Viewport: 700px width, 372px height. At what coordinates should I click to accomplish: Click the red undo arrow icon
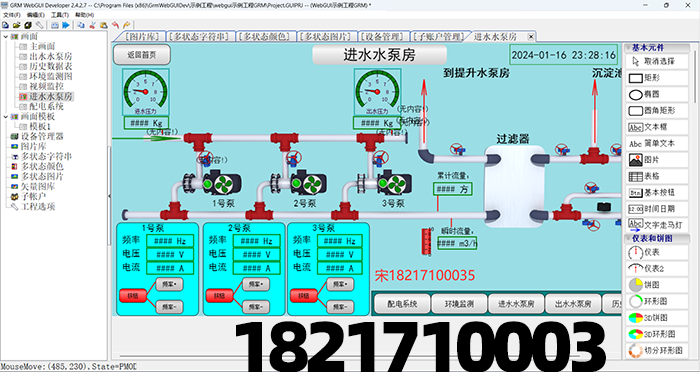(115, 25)
